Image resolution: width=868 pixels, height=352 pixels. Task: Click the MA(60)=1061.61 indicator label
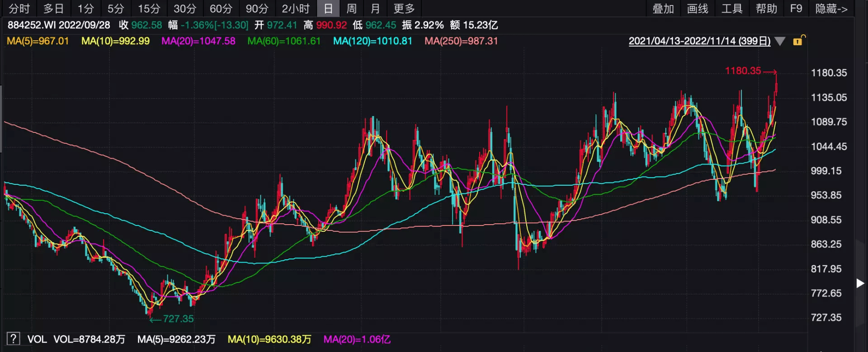[284, 41]
